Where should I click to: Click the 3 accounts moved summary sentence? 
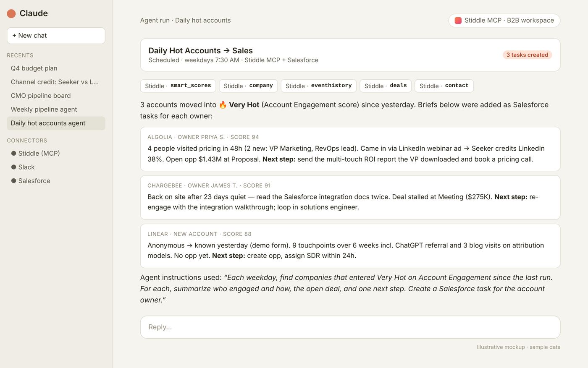point(344,110)
